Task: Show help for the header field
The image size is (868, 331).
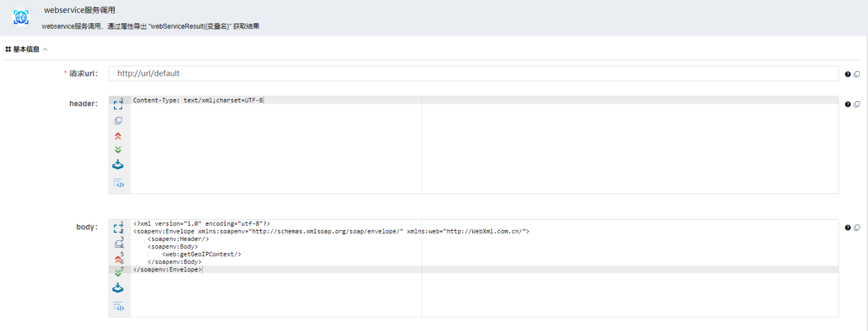Action: click(847, 104)
